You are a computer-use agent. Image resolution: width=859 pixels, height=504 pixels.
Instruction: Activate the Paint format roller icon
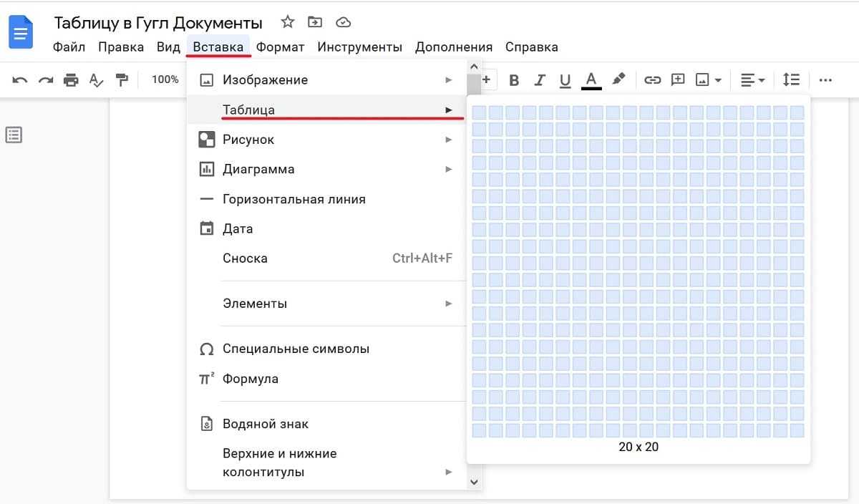pyautogui.click(x=122, y=80)
